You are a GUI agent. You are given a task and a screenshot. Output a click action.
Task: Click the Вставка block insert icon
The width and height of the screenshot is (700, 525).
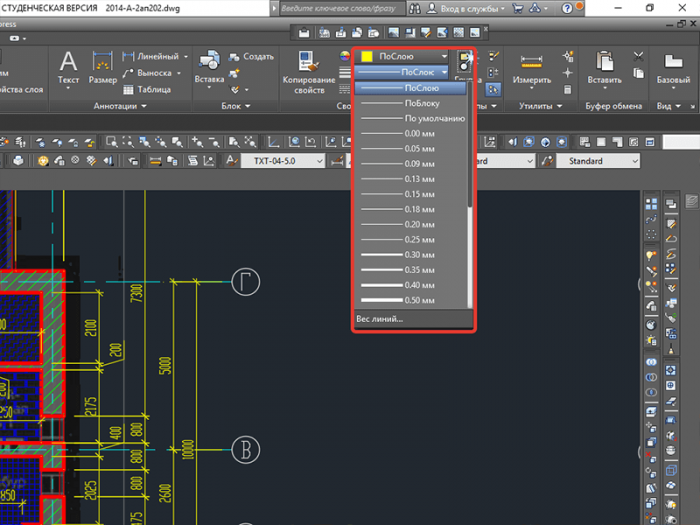[x=209, y=61]
